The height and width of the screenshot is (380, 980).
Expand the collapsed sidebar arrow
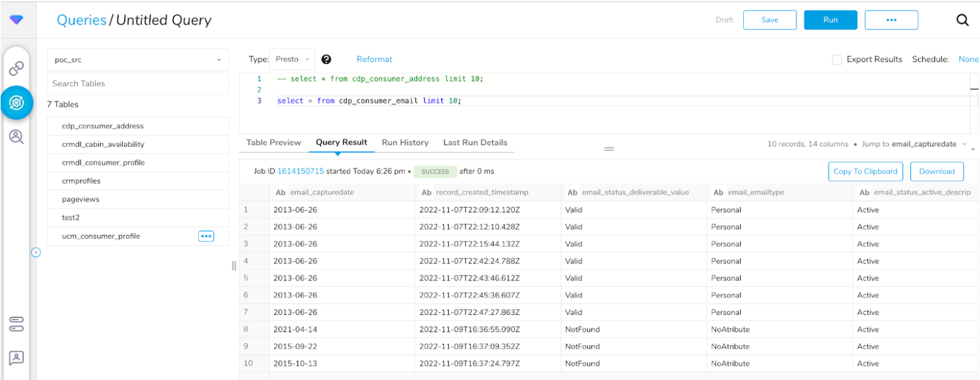pyautogui.click(x=36, y=253)
